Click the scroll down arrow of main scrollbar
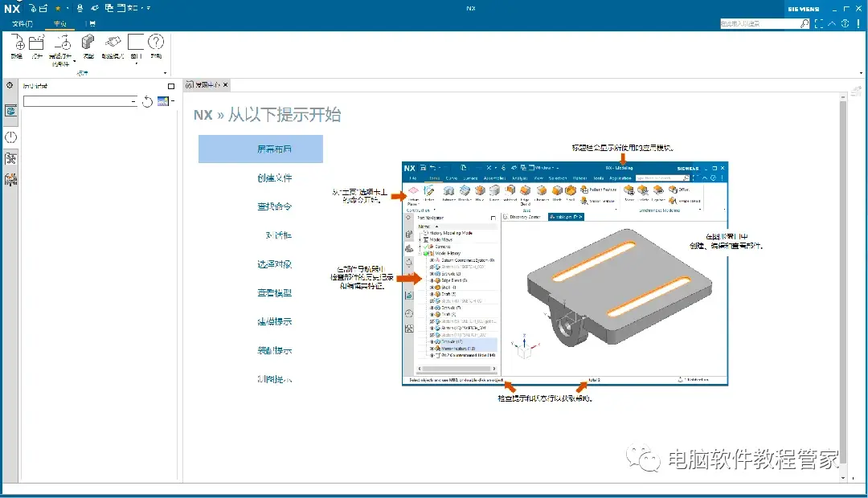868x498 pixels. [843, 477]
